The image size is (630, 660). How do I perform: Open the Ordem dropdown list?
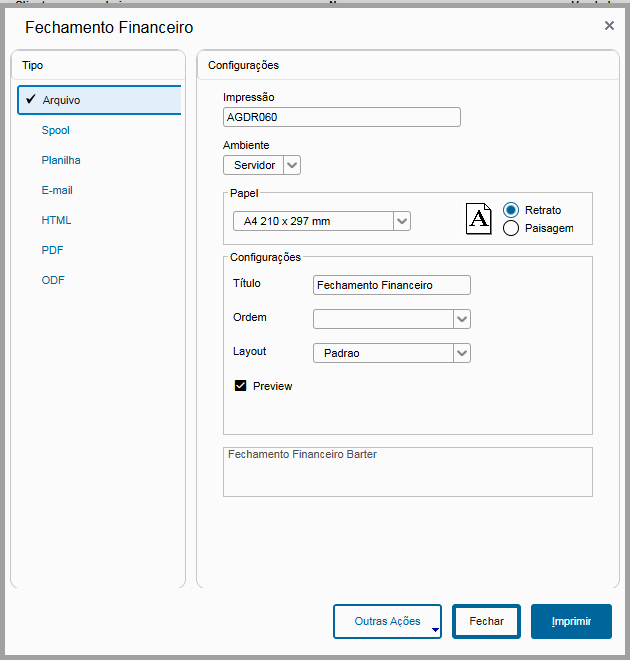(x=461, y=319)
